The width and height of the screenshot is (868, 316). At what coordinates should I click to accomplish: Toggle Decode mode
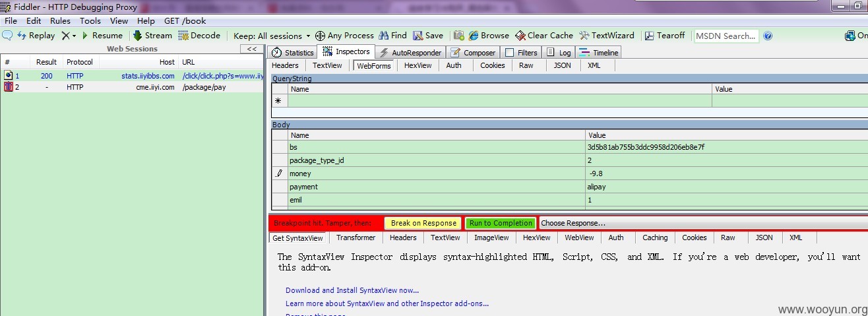click(199, 36)
